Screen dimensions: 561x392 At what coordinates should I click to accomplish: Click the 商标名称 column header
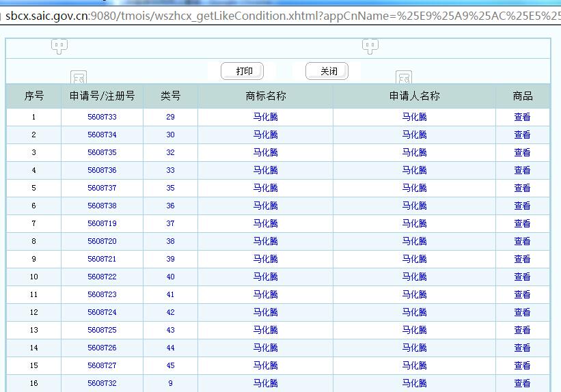pyautogui.click(x=265, y=96)
